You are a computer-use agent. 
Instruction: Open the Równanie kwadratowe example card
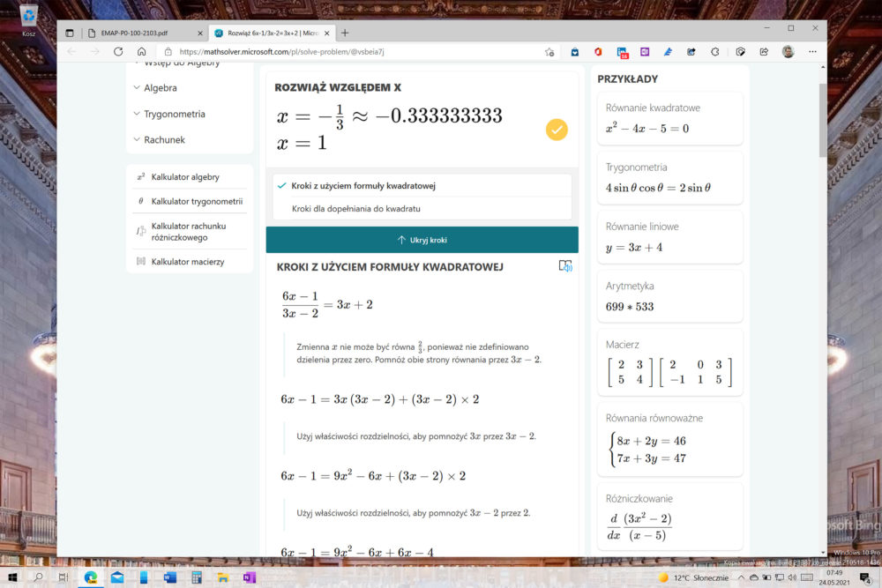point(670,118)
